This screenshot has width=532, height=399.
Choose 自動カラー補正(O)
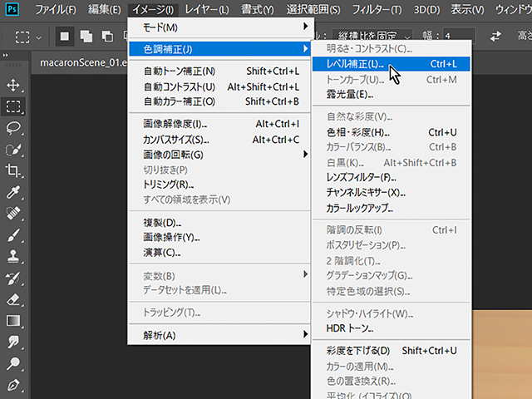pos(219,101)
